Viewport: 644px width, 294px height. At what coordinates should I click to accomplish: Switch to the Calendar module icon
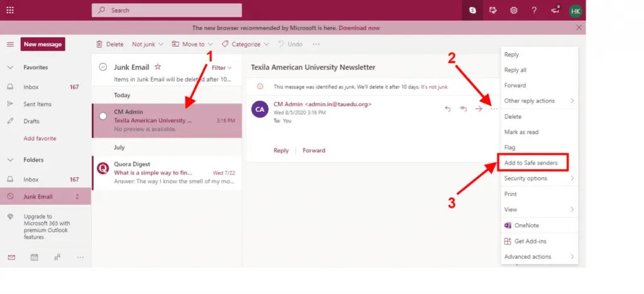point(35,257)
